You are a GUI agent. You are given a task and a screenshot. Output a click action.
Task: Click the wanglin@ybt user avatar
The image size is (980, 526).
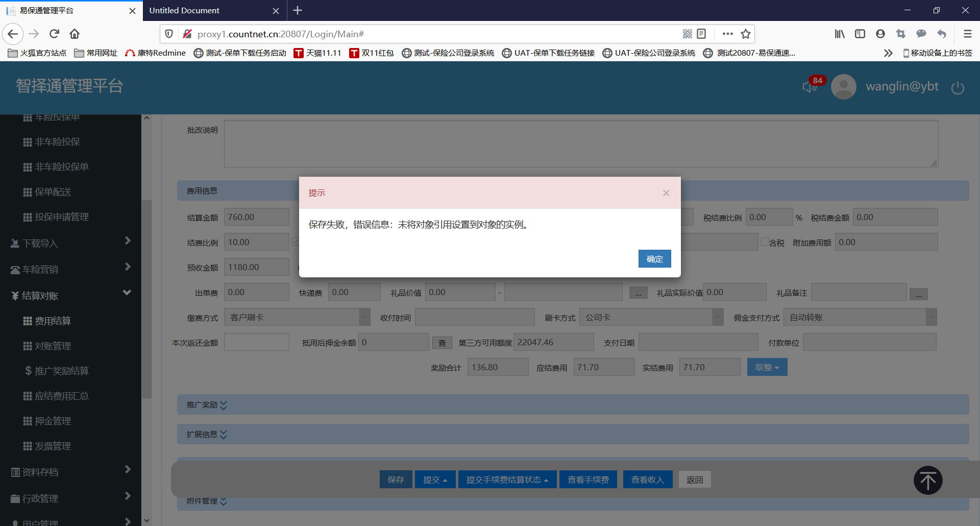coord(844,86)
